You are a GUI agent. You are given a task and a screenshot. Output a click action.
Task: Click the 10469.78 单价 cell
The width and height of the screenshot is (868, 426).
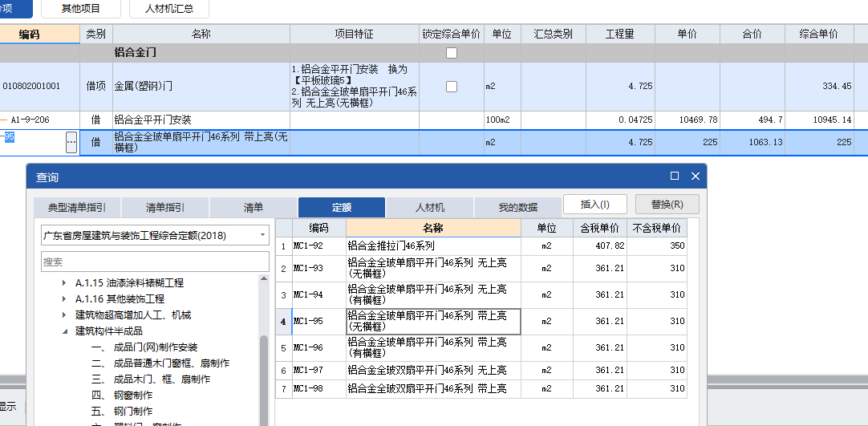pos(687,120)
